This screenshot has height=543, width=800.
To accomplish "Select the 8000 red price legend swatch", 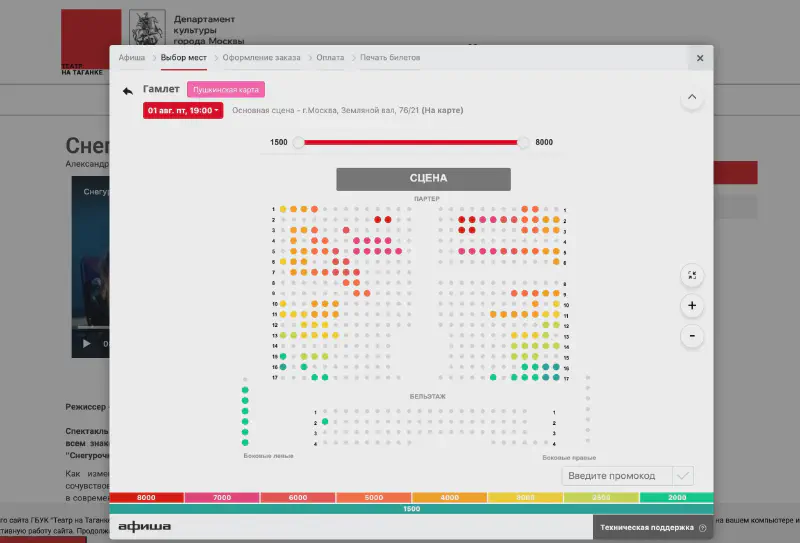I will point(146,497).
